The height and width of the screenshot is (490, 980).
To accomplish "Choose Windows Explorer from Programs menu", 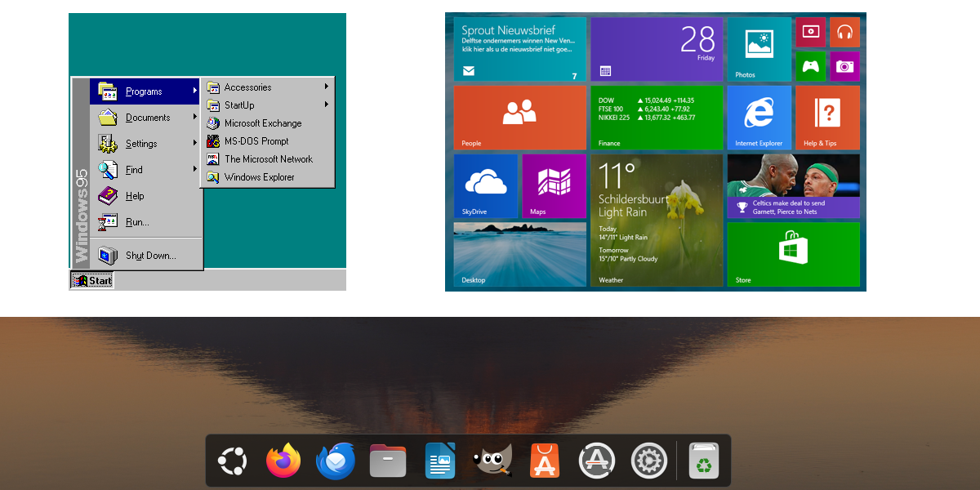I will [x=259, y=177].
